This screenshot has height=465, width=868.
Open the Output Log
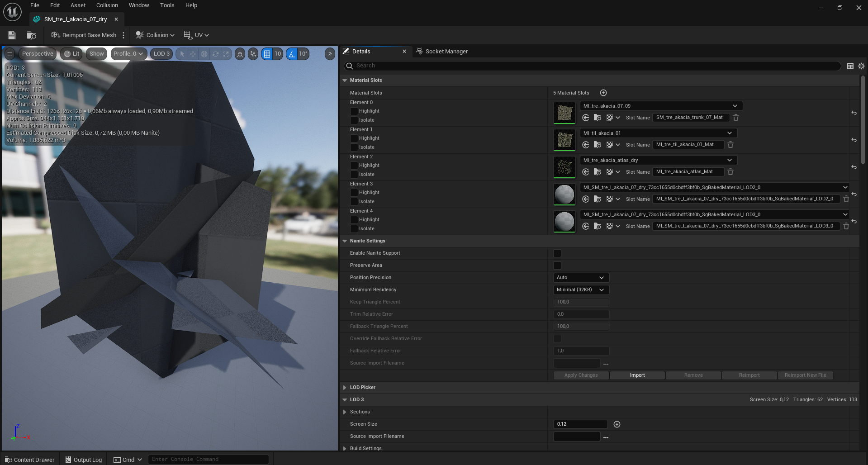point(84,460)
